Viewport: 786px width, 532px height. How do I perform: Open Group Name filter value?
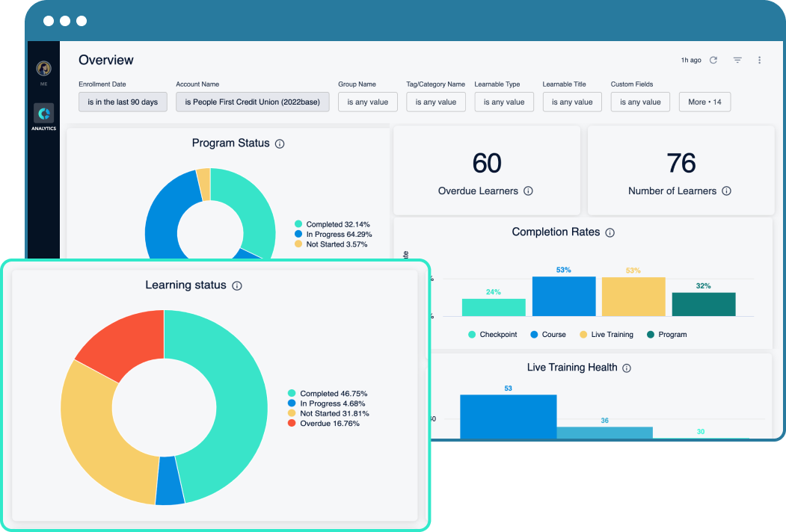(368, 102)
